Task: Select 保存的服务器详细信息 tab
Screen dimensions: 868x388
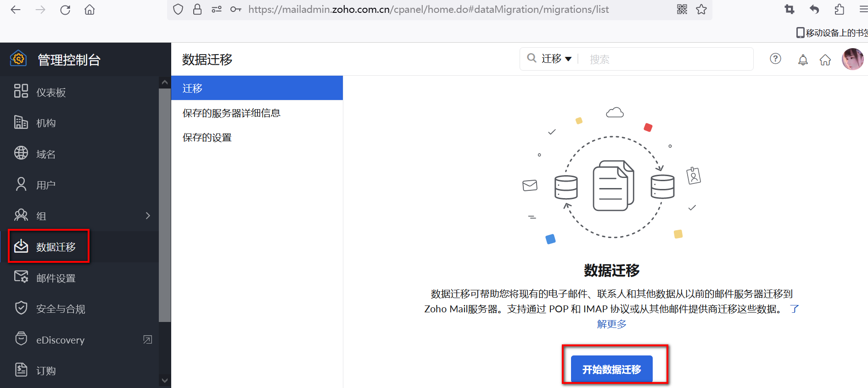Action: [257, 113]
